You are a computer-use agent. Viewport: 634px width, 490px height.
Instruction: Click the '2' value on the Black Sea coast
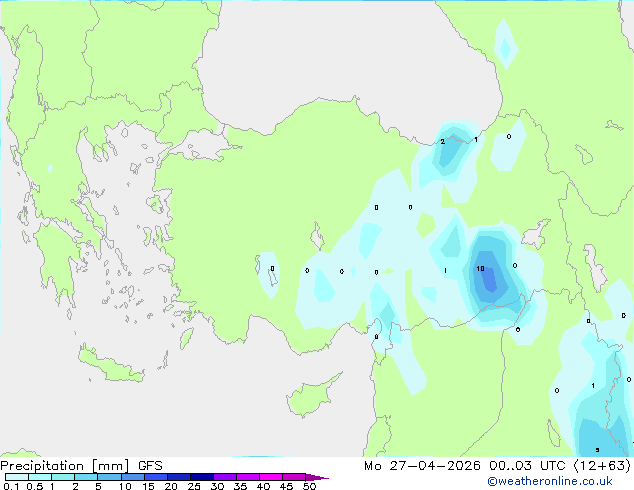pos(443,142)
